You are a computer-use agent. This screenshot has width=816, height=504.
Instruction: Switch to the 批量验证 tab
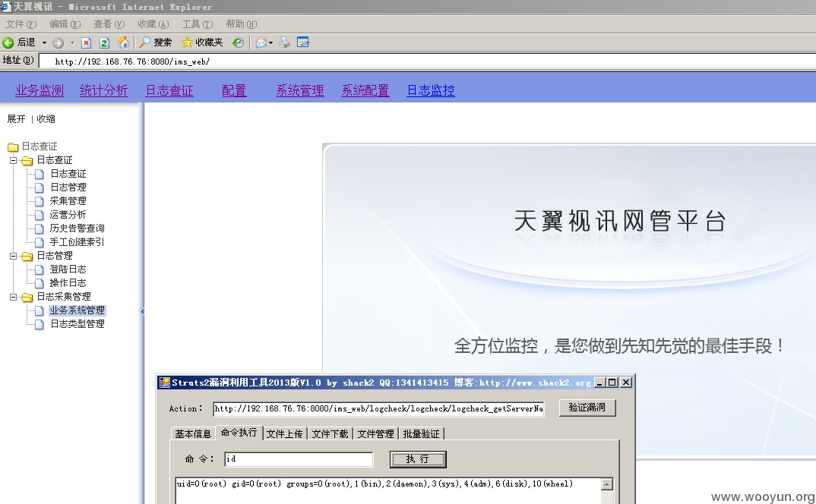point(421,433)
